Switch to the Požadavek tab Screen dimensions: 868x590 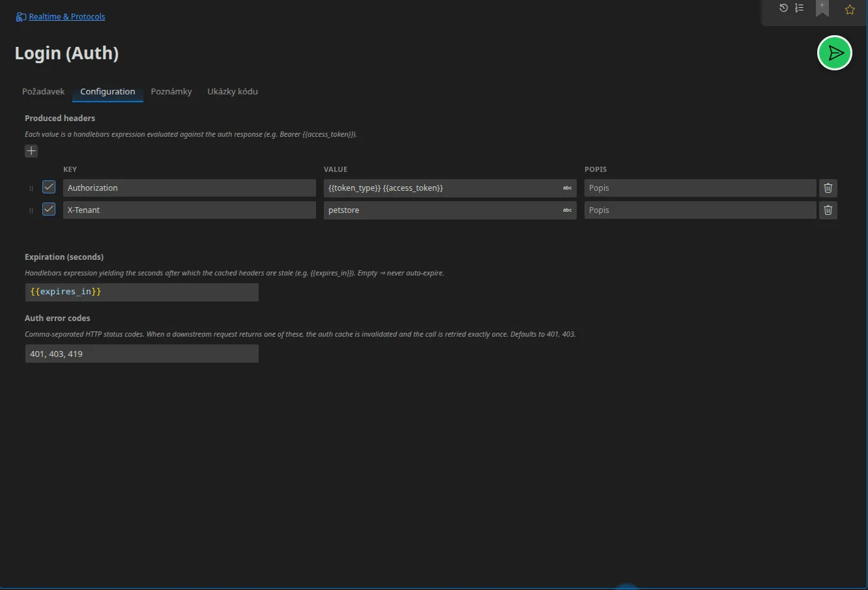click(x=43, y=92)
